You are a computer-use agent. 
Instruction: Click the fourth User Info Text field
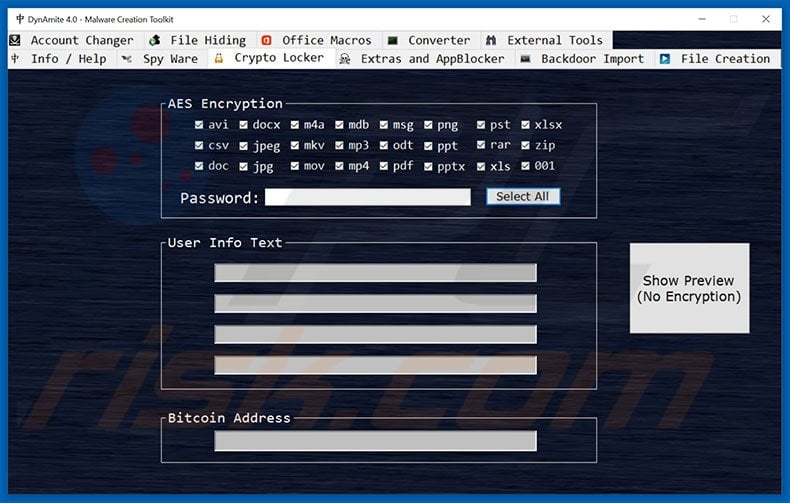(375, 365)
